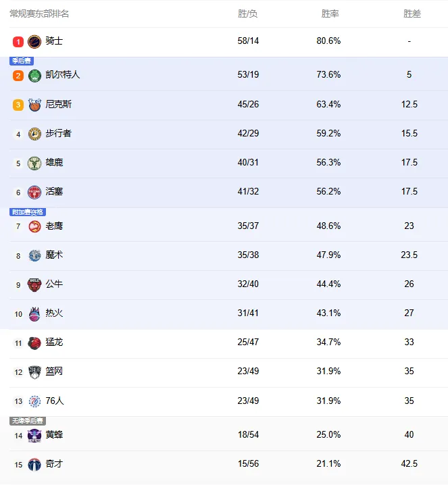
Task: Sort by the 胜率 column header
Action: pos(330,14)
